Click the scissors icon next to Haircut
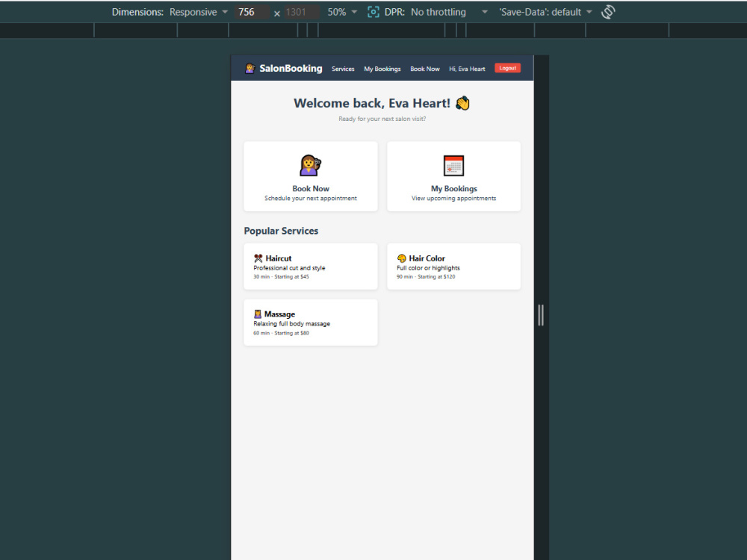 coord(258,258)
